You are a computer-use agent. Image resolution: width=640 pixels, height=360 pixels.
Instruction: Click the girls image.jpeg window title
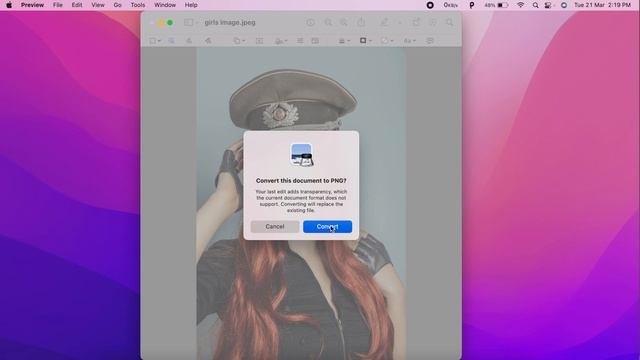[x=230, y=22]
